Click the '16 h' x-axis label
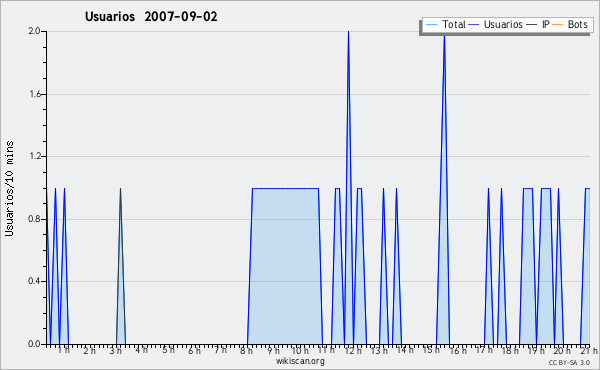Screen dimensions: 600x370 tap(458, 351)
